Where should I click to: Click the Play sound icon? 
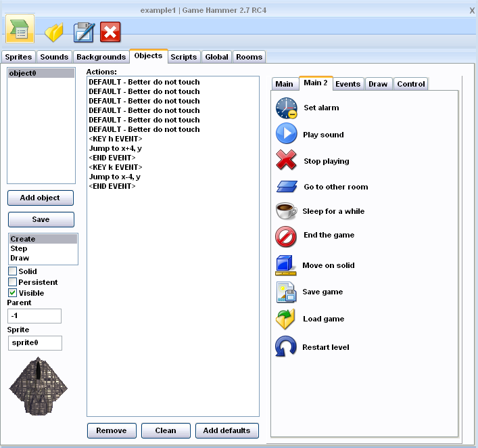coord(286,134)
